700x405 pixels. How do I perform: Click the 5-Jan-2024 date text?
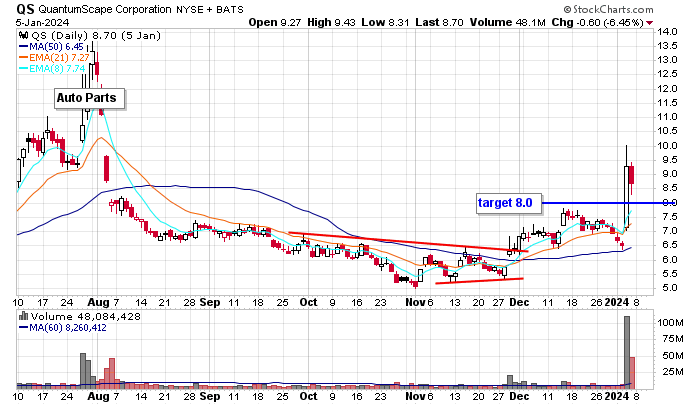pos(42,22)
